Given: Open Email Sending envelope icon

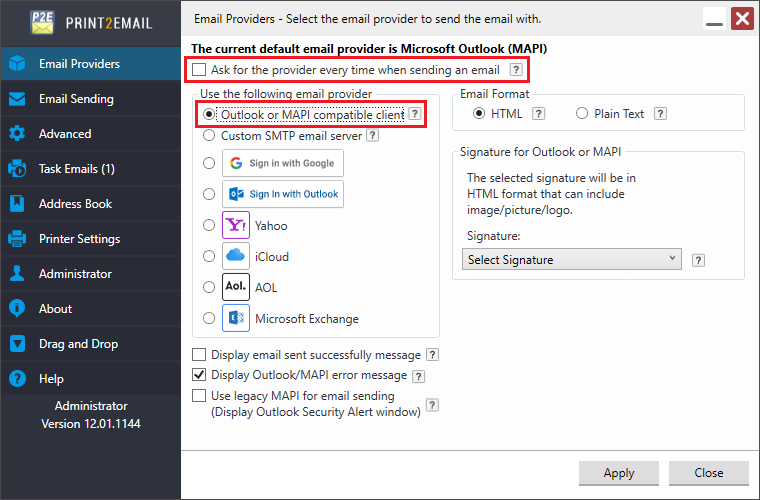Looking at the screenshot, I should (x=17, y=99).
